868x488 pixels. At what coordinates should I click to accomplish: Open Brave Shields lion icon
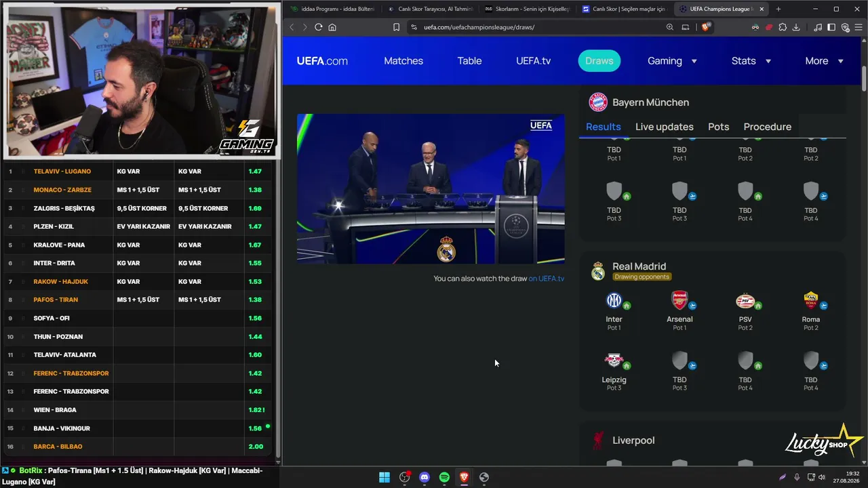[x=706, y=27]
